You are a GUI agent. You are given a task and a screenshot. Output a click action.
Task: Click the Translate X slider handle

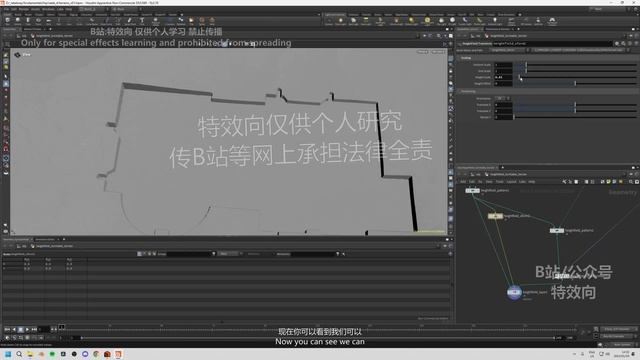pos(575,104)
